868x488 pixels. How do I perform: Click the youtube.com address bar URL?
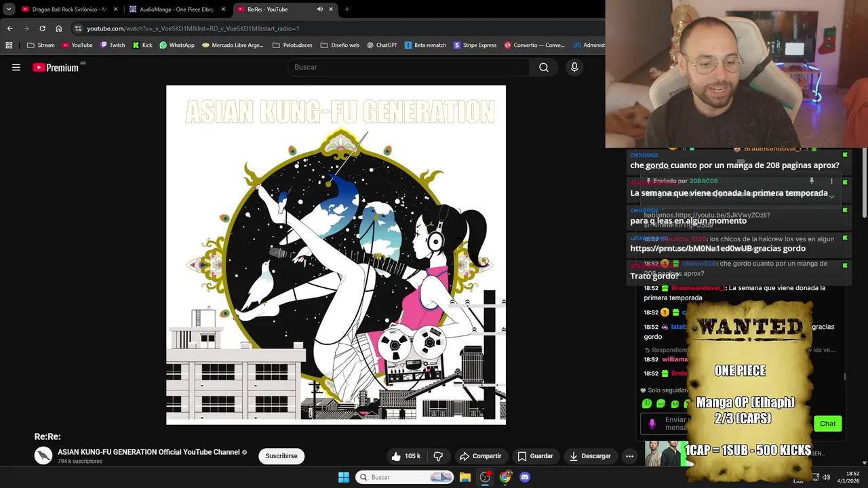point(193,28)
